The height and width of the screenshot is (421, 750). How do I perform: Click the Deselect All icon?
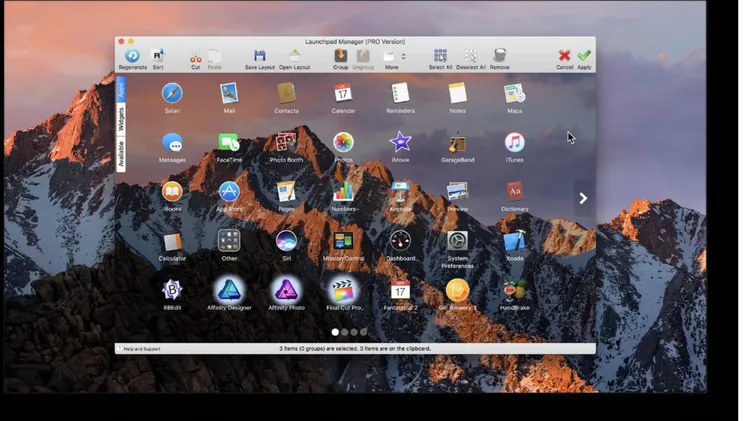[x=471, y=55]
